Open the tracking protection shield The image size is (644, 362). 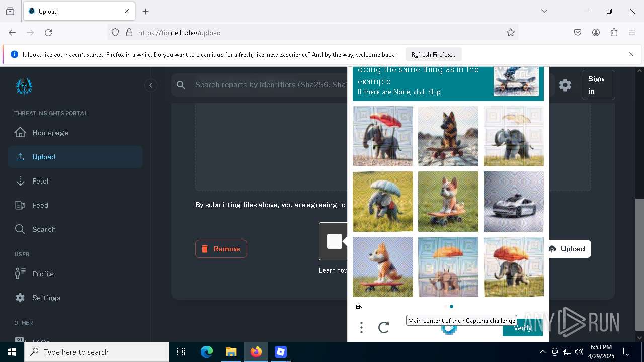tap(115, 33)
